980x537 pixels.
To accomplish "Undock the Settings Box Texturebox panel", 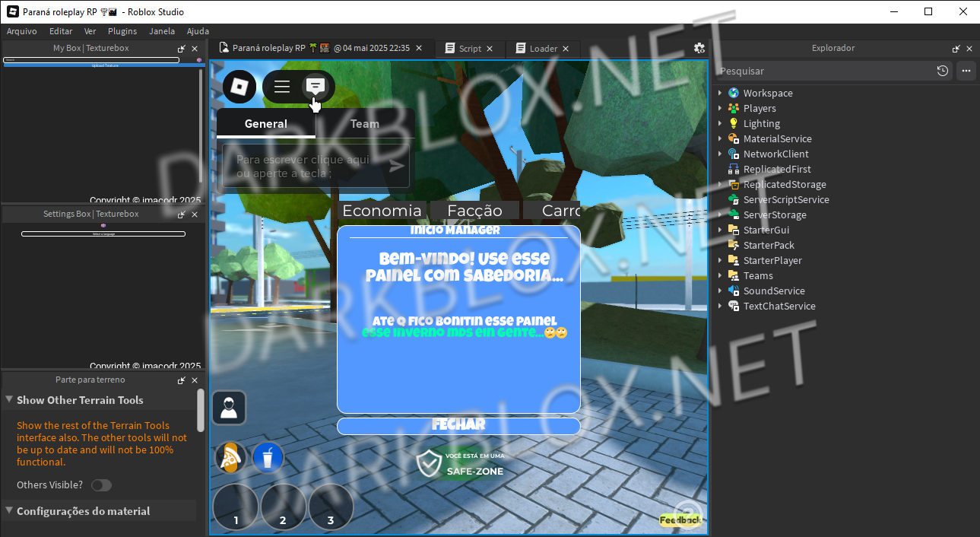I will point(182,214).
